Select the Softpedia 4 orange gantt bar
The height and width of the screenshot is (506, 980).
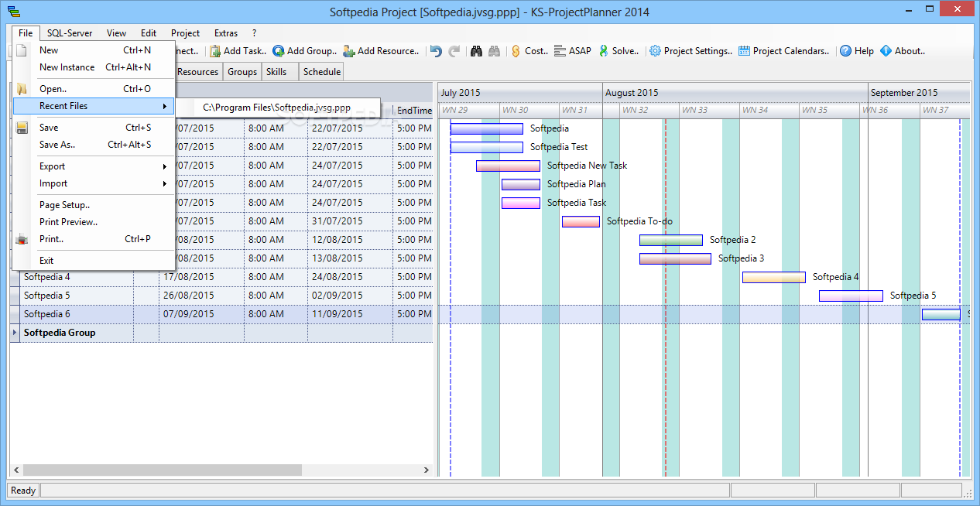(774, 277)
